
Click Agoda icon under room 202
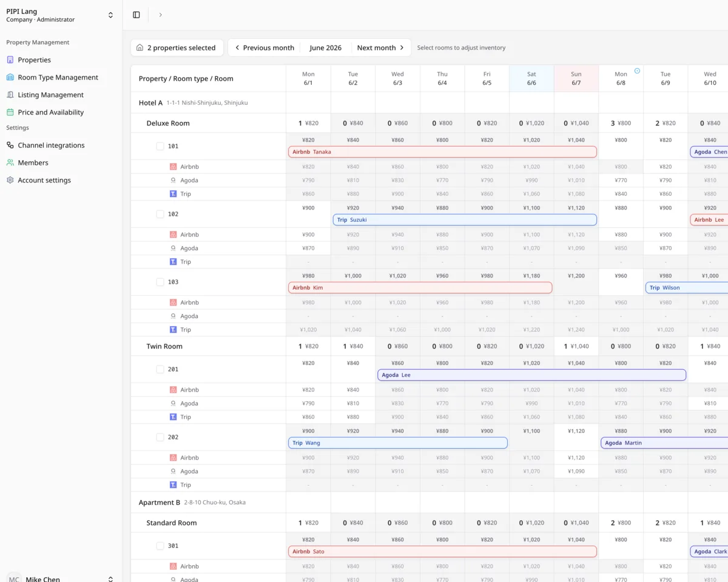[x=173, y=471]
